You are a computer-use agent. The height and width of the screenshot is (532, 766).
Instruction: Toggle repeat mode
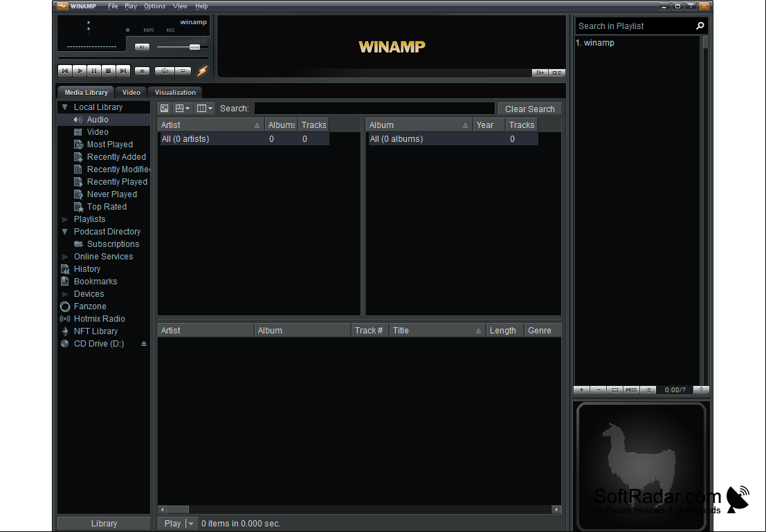point(183,71)
